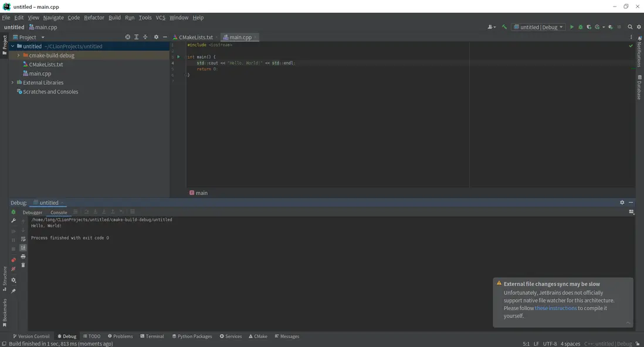Toggle scroll to end in console
This screenshot has width=644, height=347.
pos(23,248)
